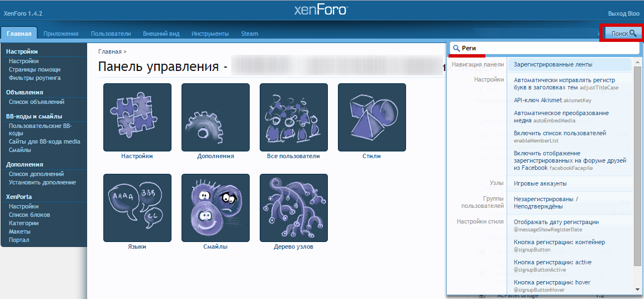The image size is (644, 299).
Task: Select Автоматически исправлять регистр букв result
Action: point(570,83)
